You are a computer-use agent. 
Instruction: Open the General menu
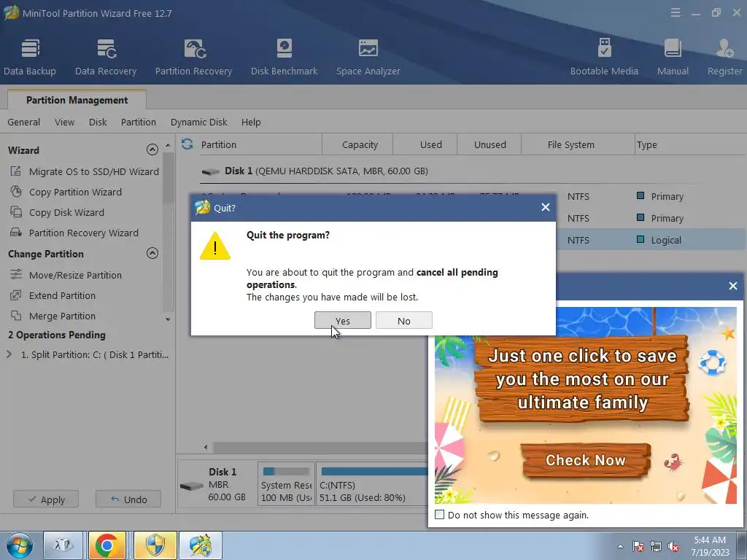[x=24, y=122]
